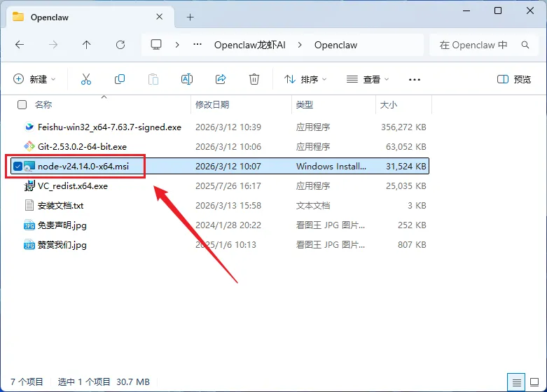Sort by the 修改日期 column header

[212, 104]
